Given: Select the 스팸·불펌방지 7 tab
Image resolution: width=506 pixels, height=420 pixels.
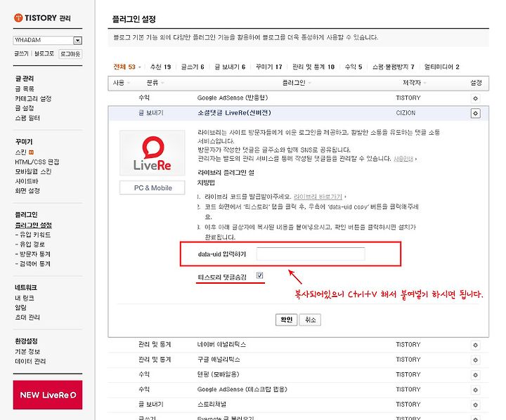Looking at the screenshot, I should point(393,67).
